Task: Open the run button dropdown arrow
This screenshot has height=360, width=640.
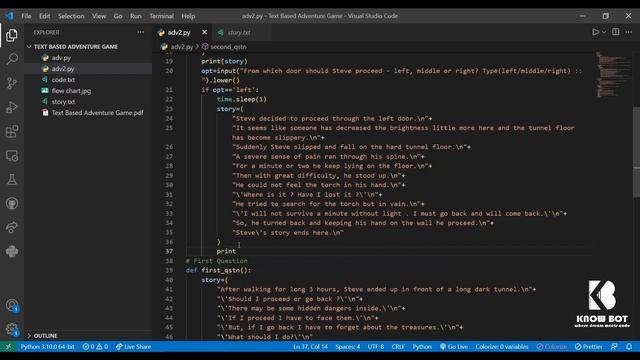Action: pyautogui.click(x=604, y=32)
